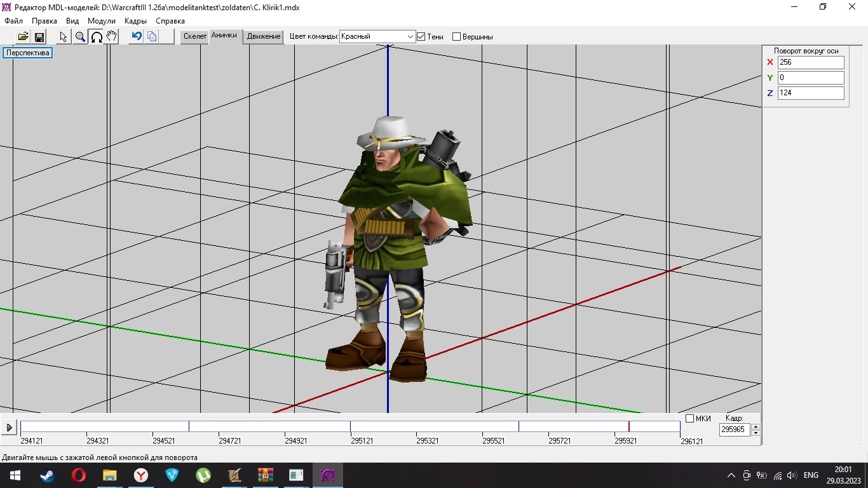
Task: Enable the Вершины vertices checkbox
Action: coord(456,37)
